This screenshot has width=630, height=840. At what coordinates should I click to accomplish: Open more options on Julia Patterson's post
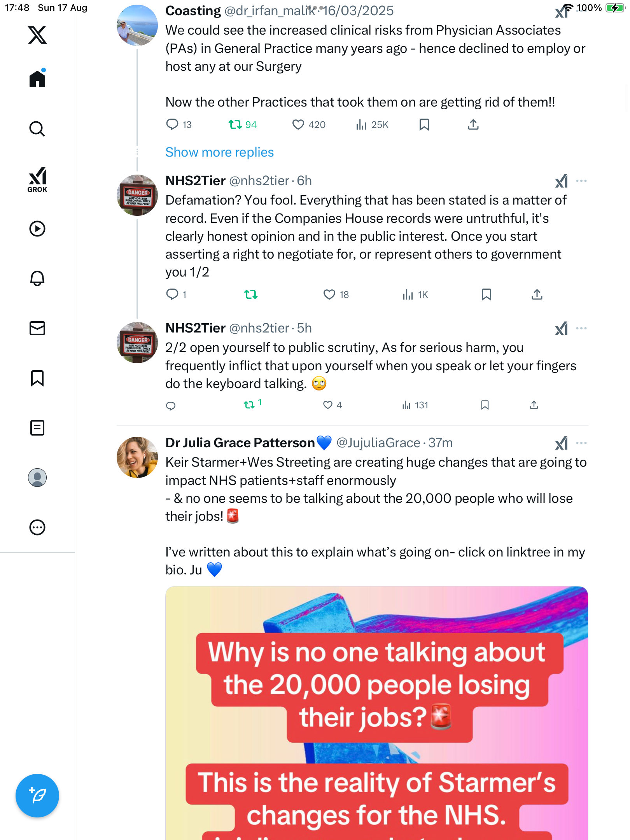point(581,443)
